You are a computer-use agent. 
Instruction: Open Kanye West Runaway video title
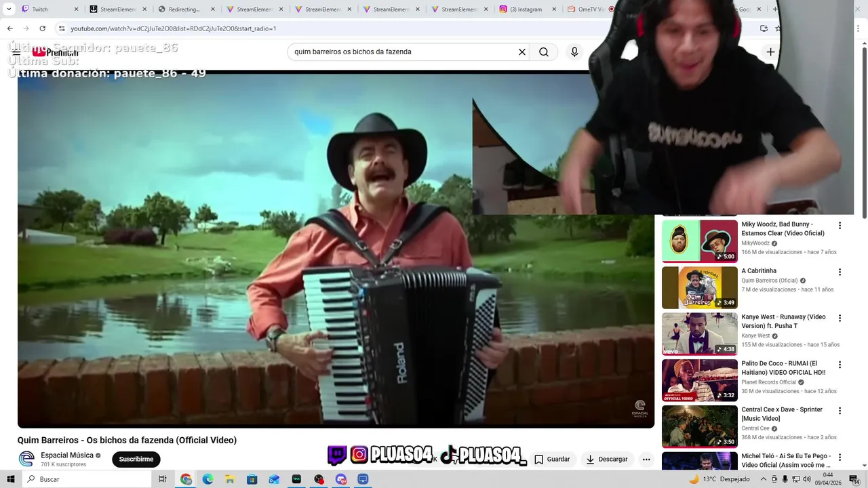tap(783, 321)
